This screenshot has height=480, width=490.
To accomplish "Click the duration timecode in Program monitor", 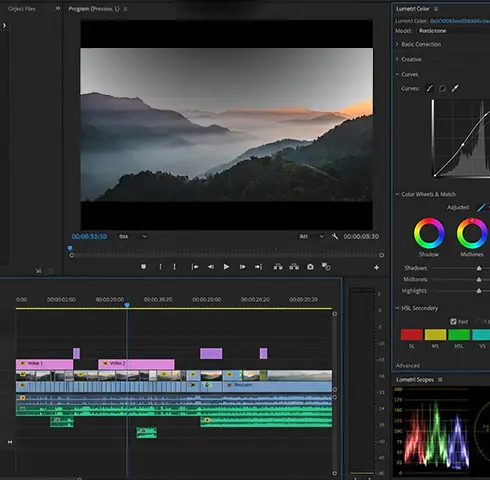I will coord(361,236).
